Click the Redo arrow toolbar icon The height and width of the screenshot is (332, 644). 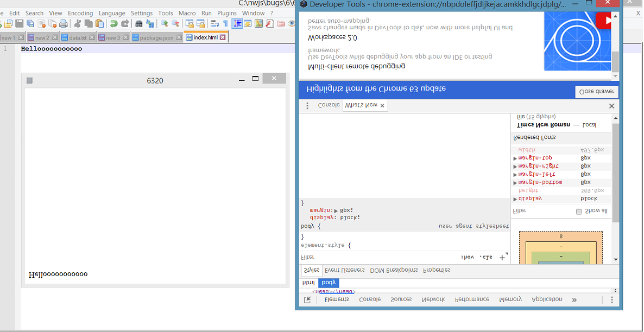[124, 24]
